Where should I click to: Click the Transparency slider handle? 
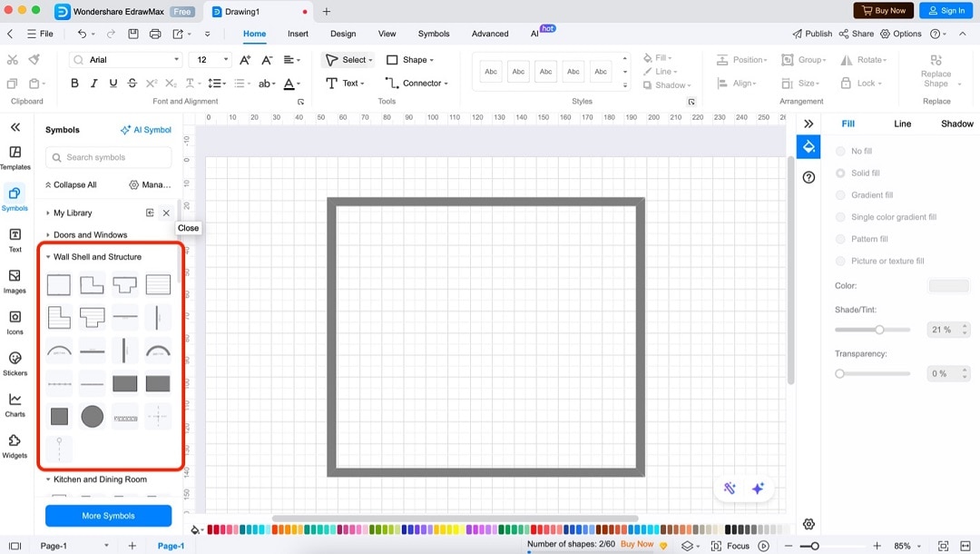pyautogui.click(x=840, y=374)
